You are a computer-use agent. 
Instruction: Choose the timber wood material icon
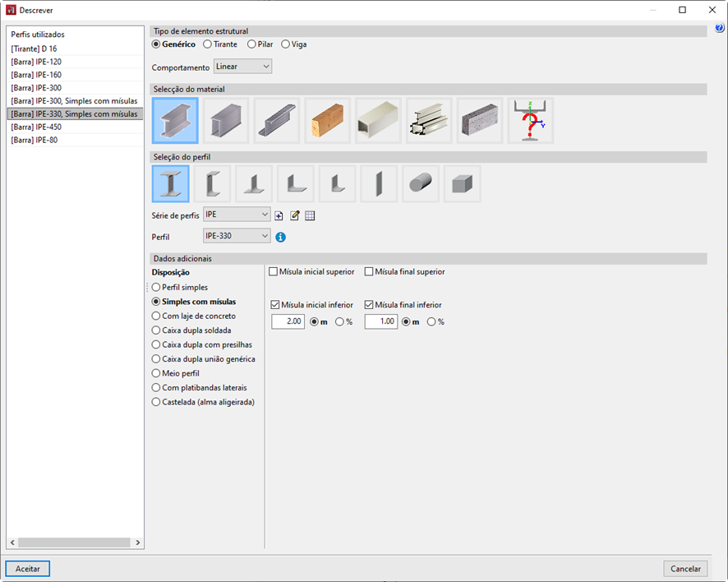(327, 120)
